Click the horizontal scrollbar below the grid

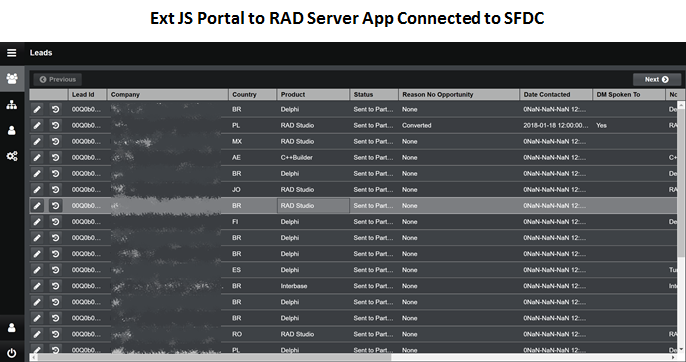(354, 358)
